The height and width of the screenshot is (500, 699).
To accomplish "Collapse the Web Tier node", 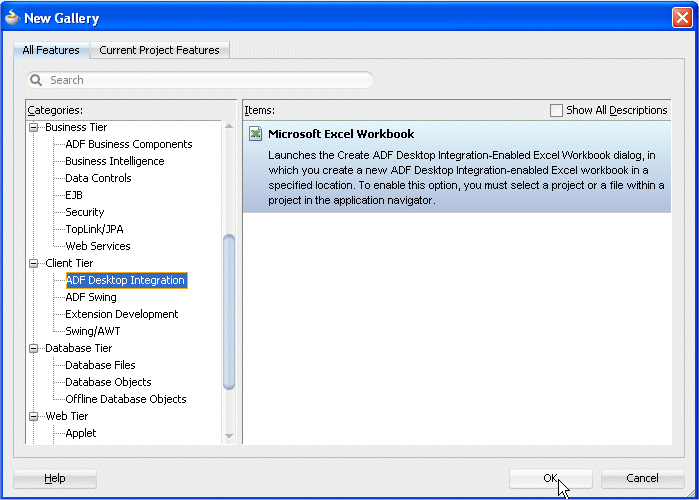I will pos(33,416).
